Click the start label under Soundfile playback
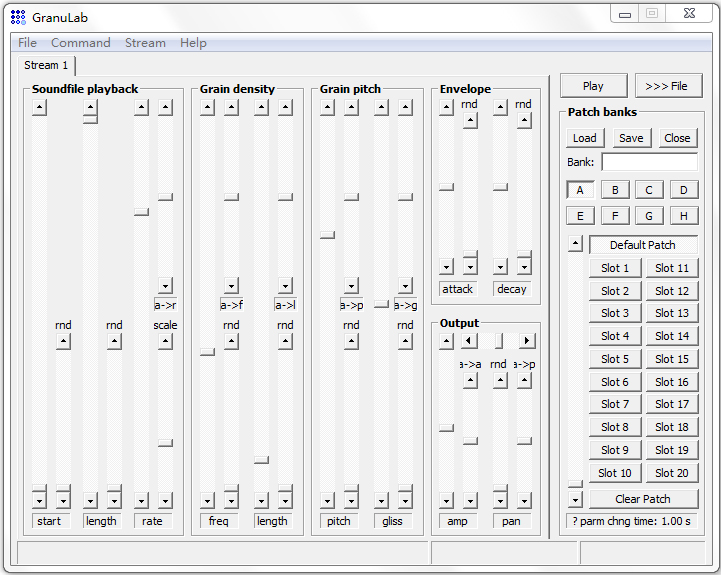The width and height of the screenshot is (721, 575). click(x=51, y=521)
